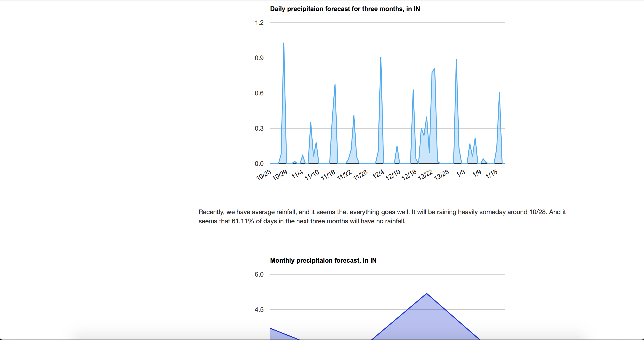Click the 4.5 label on monthly chart
Screen dimensions: 644x340
(x=259, y=310)
